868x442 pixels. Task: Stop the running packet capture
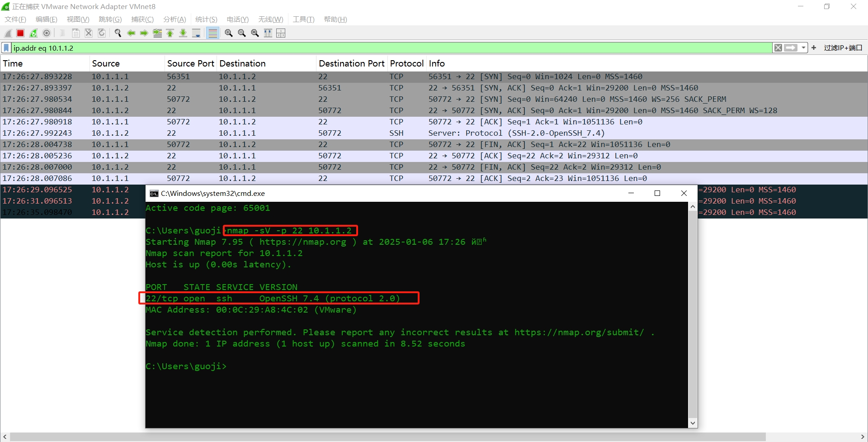point(20,33)
